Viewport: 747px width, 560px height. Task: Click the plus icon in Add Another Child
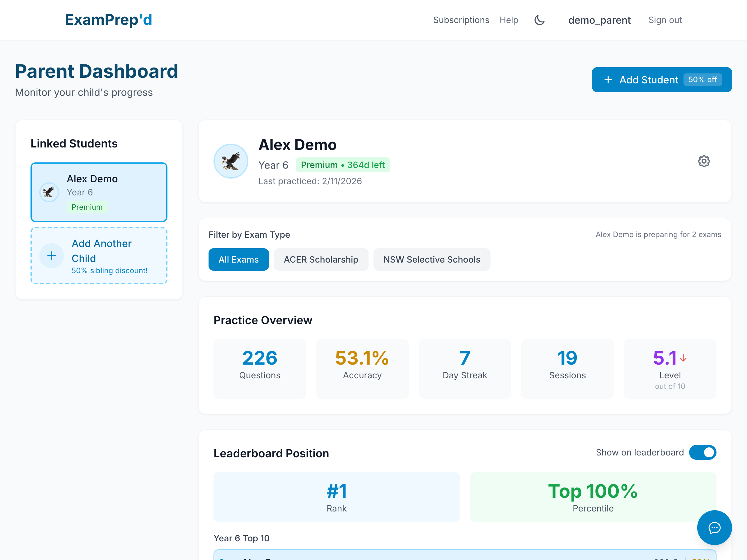[52, 256]
